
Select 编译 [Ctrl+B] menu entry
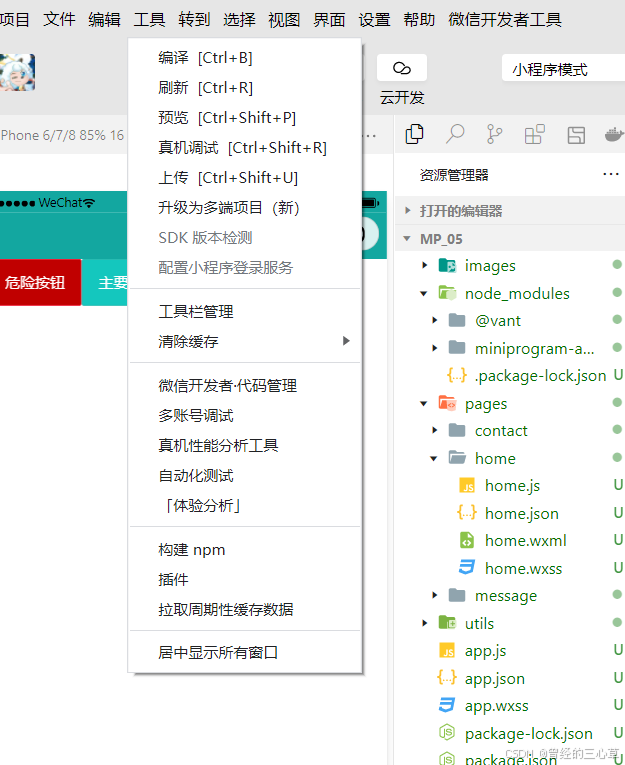[245, 58]
